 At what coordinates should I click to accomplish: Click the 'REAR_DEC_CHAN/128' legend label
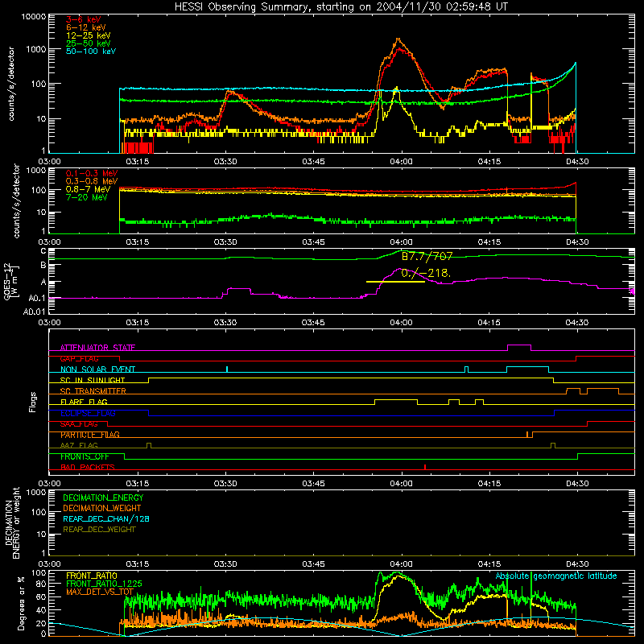[x=106, y=518]
